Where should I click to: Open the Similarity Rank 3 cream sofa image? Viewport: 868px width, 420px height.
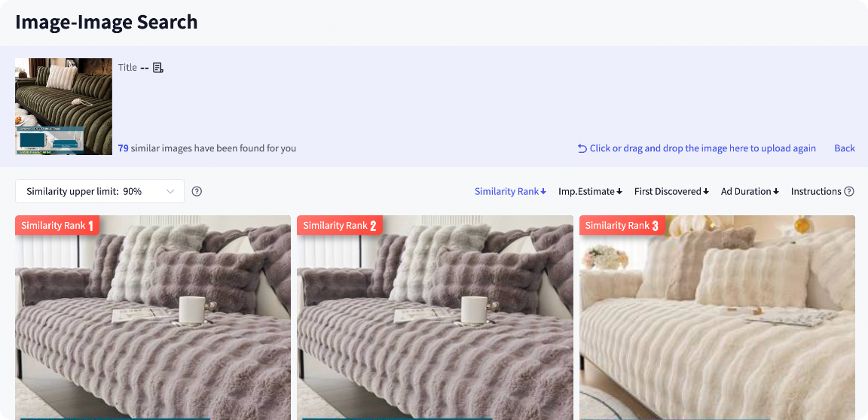717,317
